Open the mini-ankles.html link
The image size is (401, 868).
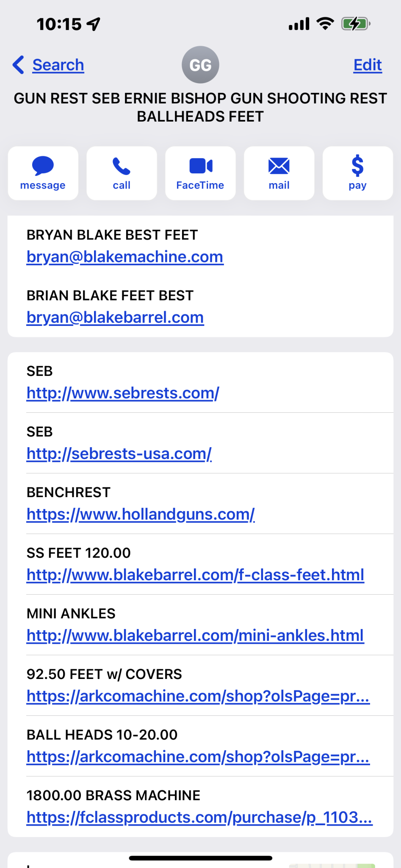coord(195,635)
